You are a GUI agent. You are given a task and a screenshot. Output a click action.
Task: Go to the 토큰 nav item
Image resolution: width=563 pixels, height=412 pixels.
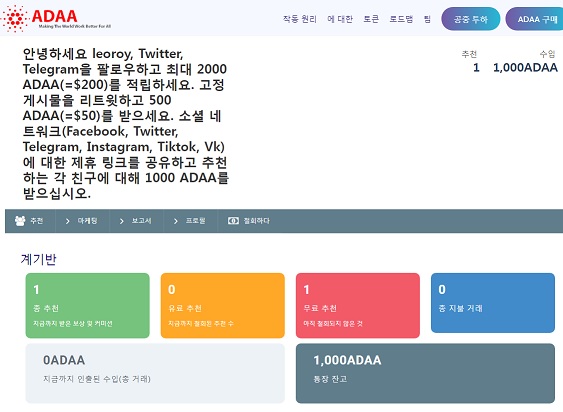point(371,19)
